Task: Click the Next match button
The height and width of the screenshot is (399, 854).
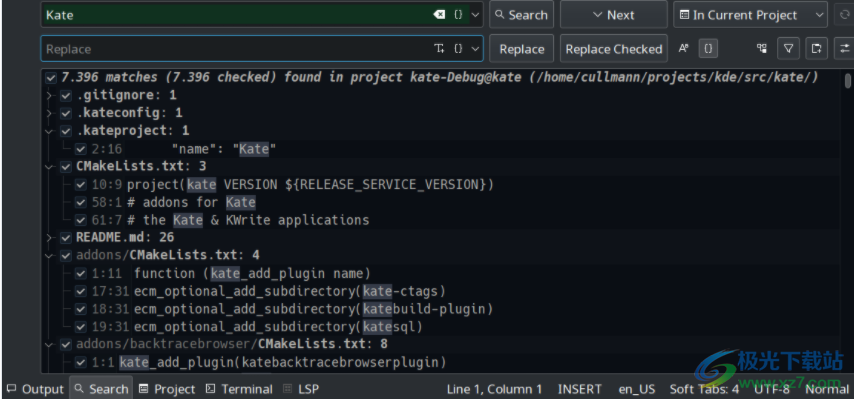Action: coord(614,15)
